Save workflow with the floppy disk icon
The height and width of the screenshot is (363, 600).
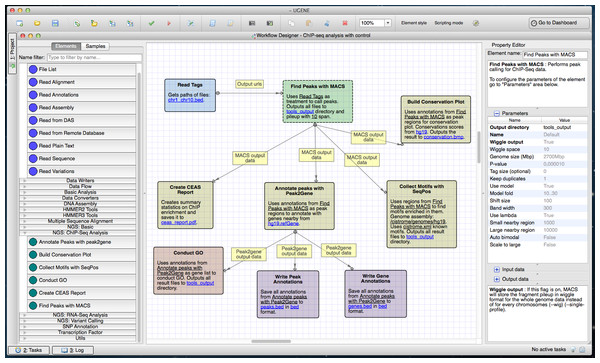[x=55, y=23]
